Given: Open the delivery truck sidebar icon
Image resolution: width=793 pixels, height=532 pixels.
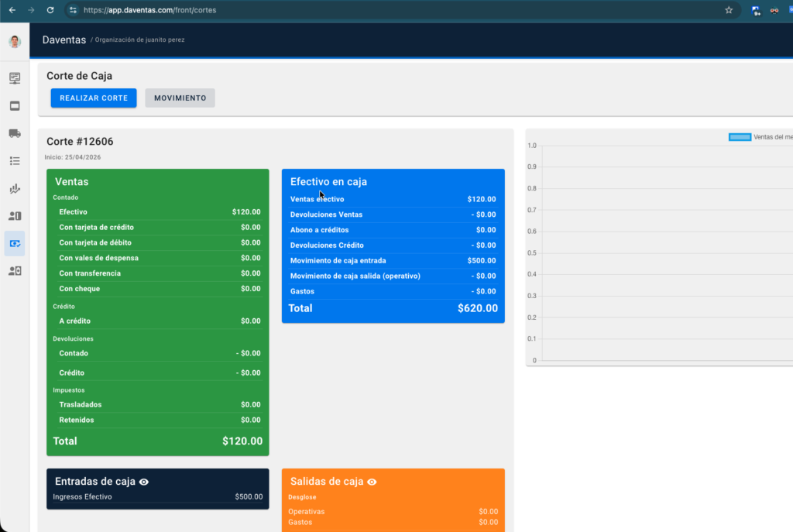Looking at the screenshot, I should click(x=15, y=133).
